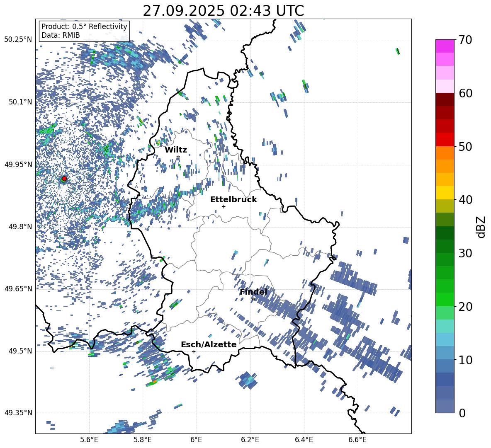Click the dark red color band below 60
Viewport: 491px width, 448px height.
pos(445,99)
